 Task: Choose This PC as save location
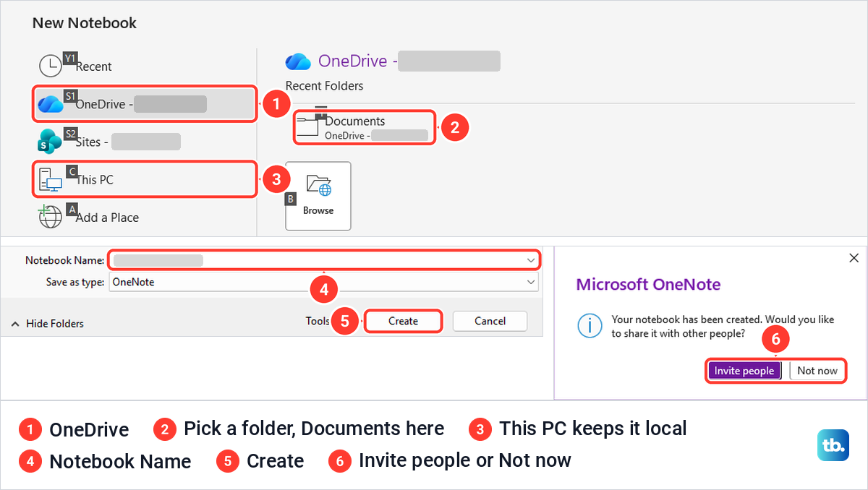(145, 179)
